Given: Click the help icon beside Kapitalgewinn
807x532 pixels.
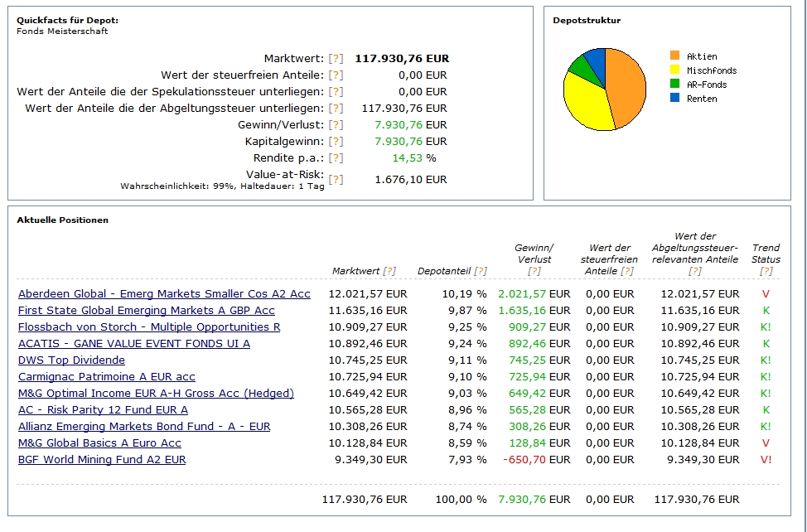Looking at the screenshot, I should 336,142.
